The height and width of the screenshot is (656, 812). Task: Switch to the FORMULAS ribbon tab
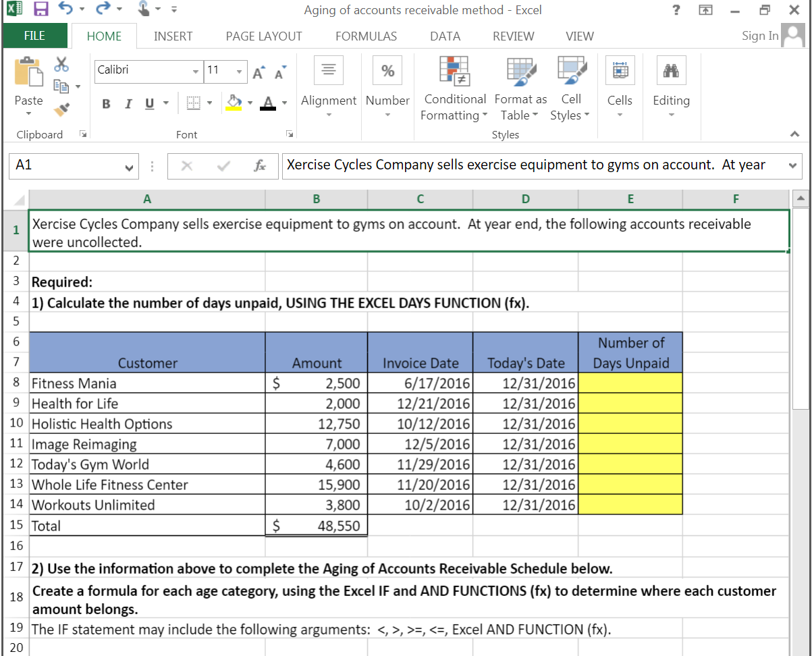point(366,36)
